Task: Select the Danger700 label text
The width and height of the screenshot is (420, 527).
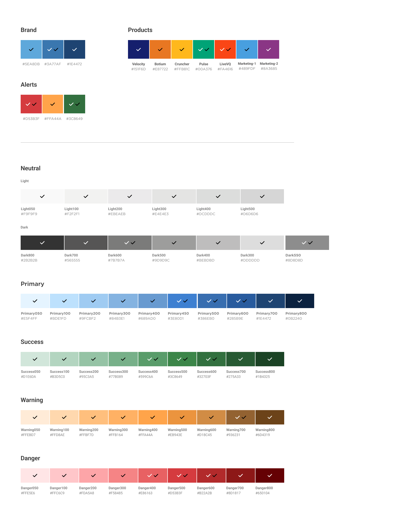Action: [235, 488]
